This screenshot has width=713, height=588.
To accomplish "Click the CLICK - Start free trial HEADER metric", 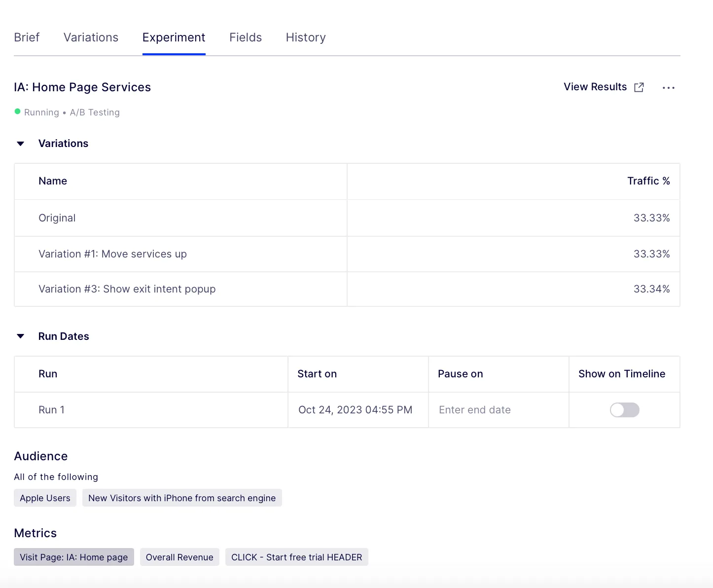I will click(297, 557).
